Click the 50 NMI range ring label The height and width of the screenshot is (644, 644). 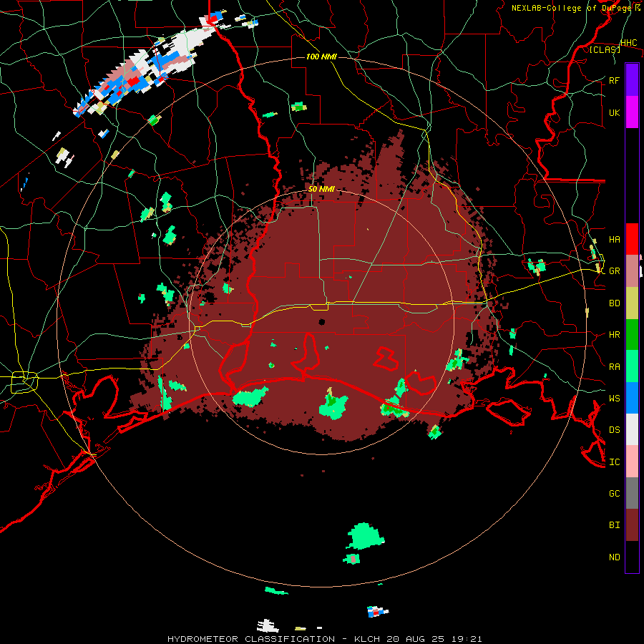tap(321, 189)
